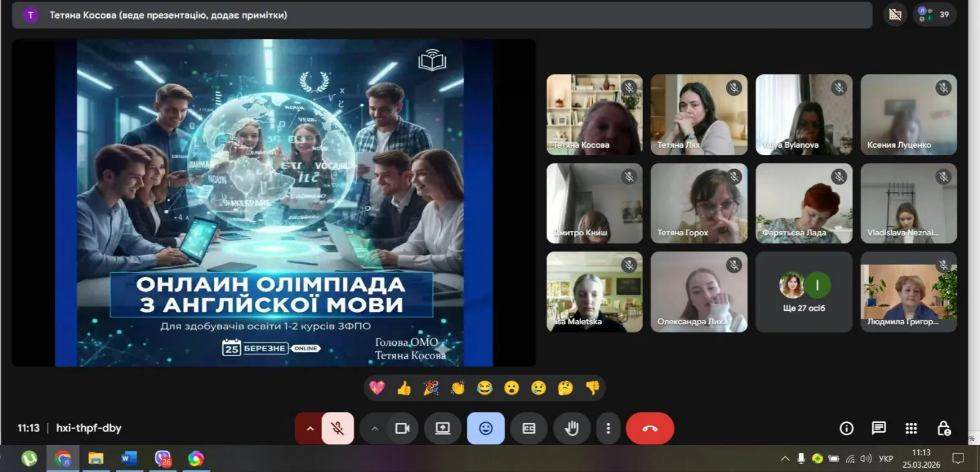Select Тетяна Лях's video tile
The width and height of the screenshot is (980, 472).
[x=699, y=115]
